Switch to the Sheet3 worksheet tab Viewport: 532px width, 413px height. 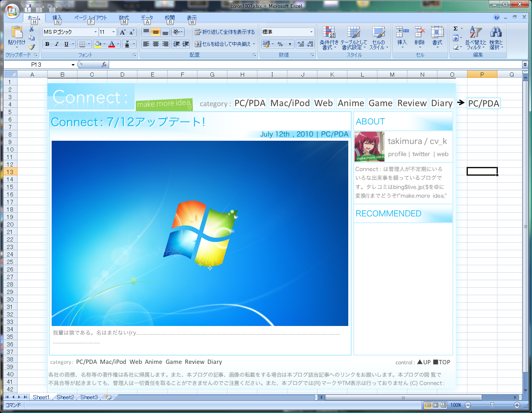pyautogui.click(x=89, y=397)
